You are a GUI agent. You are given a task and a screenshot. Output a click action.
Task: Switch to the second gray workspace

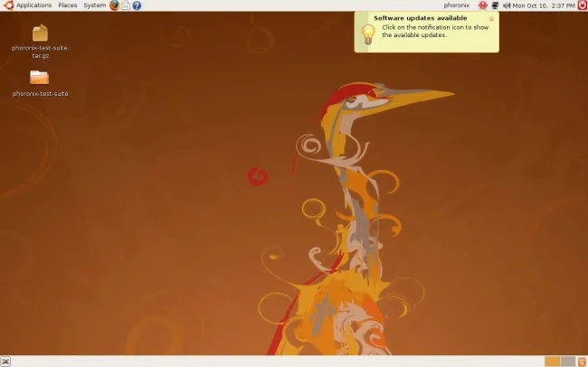(x=568, y=362)
